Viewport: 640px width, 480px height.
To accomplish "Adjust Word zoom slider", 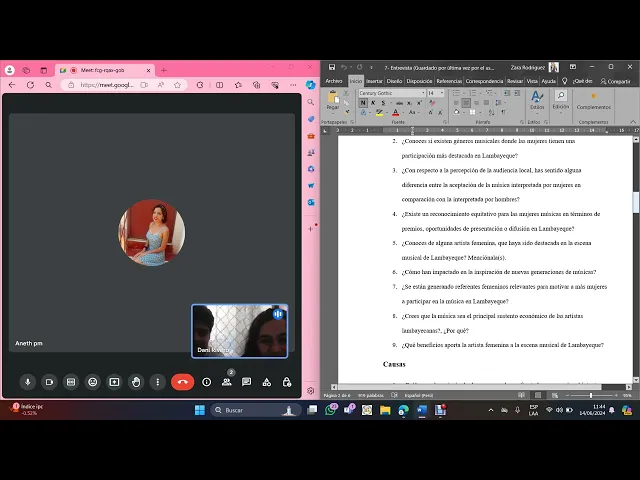I will (591, 395).
